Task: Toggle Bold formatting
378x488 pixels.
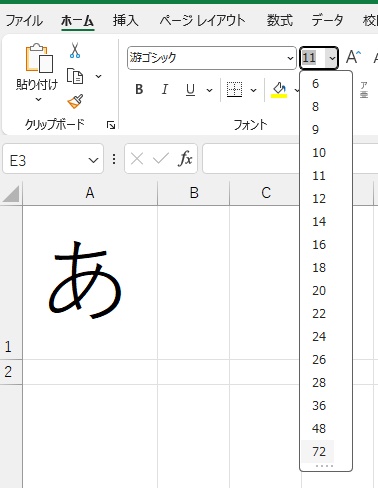Action: pyautogui.click(x=139, y=89)
